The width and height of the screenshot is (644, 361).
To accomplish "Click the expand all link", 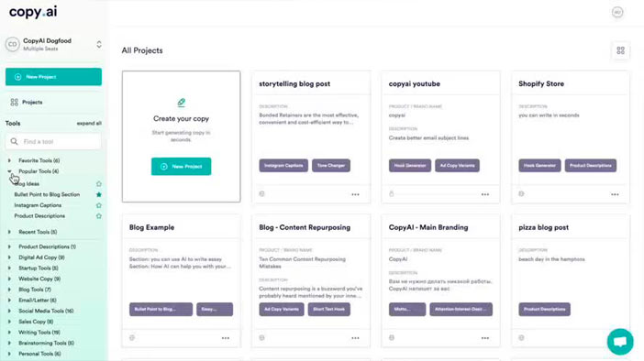I will pyautogui.click(x=89, y=123).
